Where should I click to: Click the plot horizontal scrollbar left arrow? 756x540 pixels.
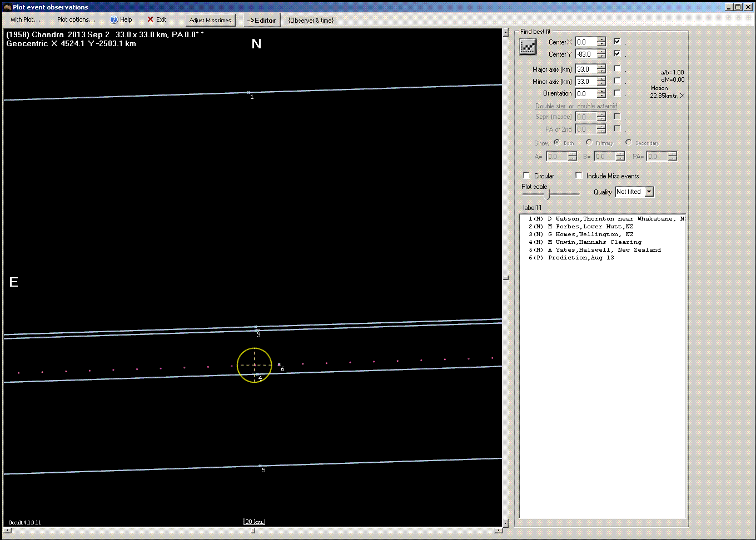coord(7,531)
